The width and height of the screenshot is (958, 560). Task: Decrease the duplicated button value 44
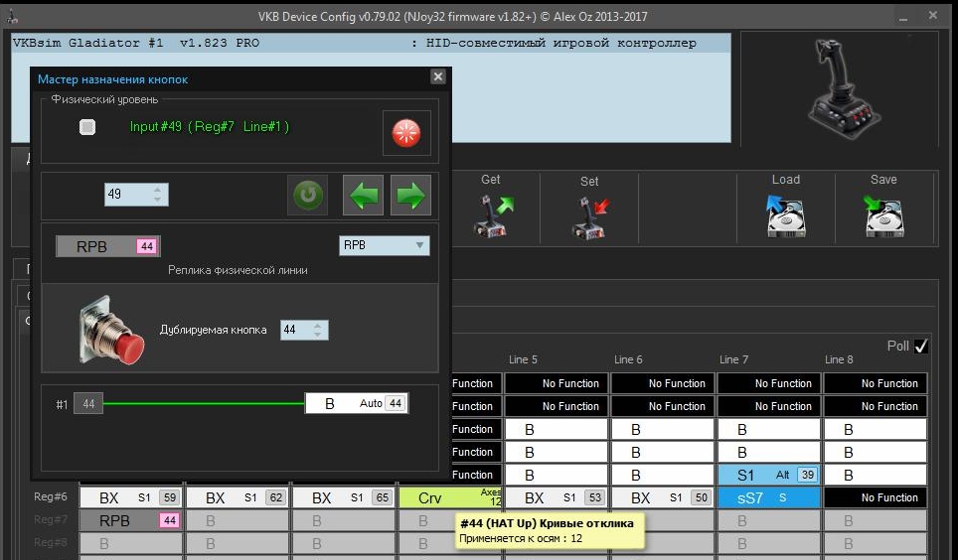[x=318, y=335]
